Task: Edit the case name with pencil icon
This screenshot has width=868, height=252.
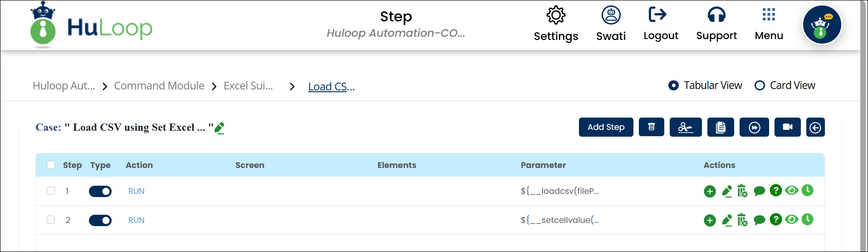Action: pyautogui.click(x=220, y=128)
